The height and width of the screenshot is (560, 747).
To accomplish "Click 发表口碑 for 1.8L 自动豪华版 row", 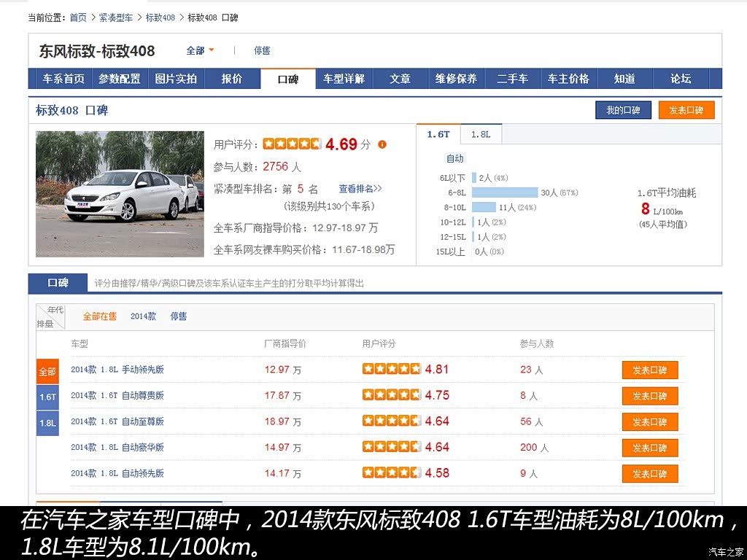I will 650,448.
